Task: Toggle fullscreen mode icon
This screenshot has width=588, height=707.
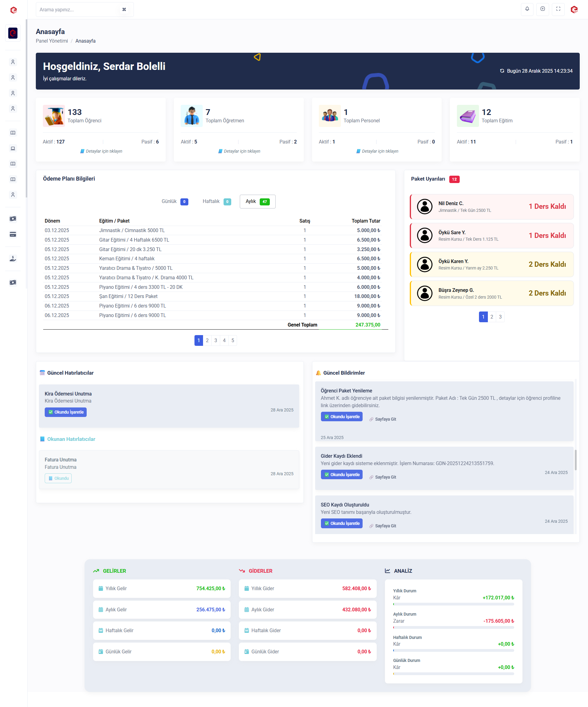Action: pyautogui.click(x=558, y=9)
